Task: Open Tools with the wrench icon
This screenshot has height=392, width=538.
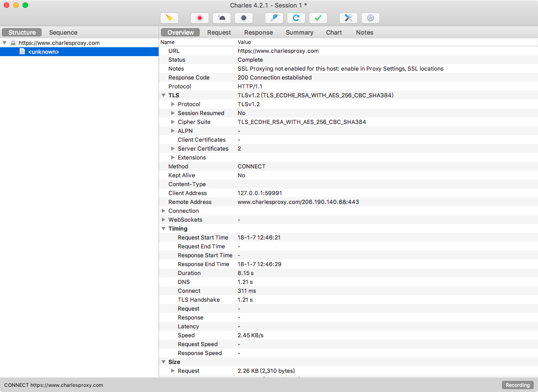Action: point(348,18)
